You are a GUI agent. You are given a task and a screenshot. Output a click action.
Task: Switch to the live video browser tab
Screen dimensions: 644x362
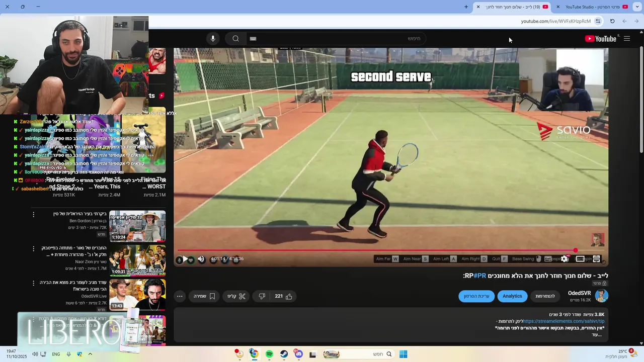[x=513, y=7]
